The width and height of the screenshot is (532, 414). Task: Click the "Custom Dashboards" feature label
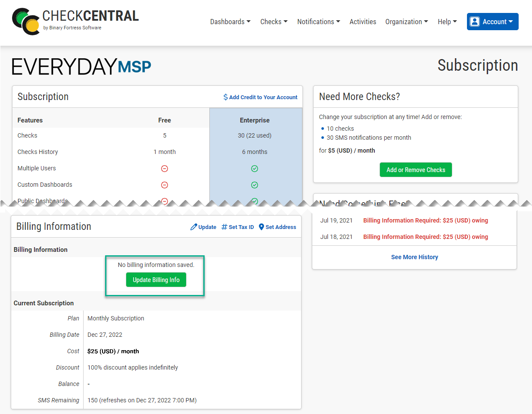pos(45,185)
